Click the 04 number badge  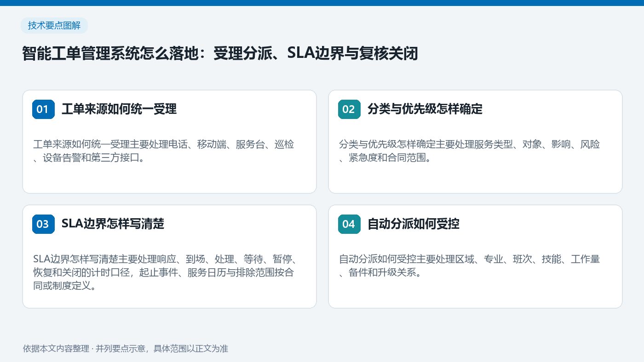[x=349, y=224]
